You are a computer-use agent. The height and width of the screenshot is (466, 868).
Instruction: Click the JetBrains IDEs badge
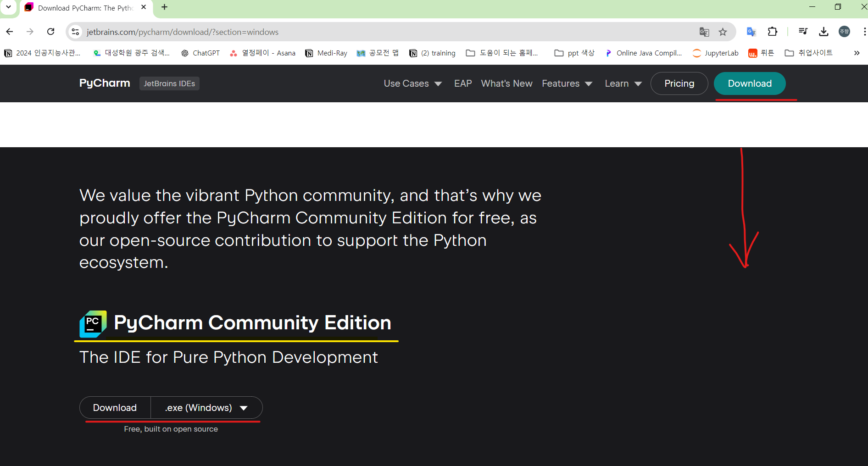[169, 83]
